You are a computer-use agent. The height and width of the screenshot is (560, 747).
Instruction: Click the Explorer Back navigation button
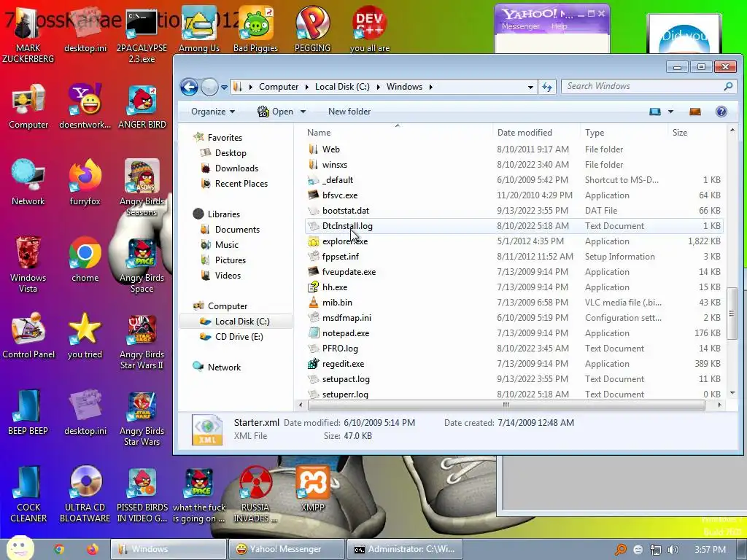(x=189, y=87)
